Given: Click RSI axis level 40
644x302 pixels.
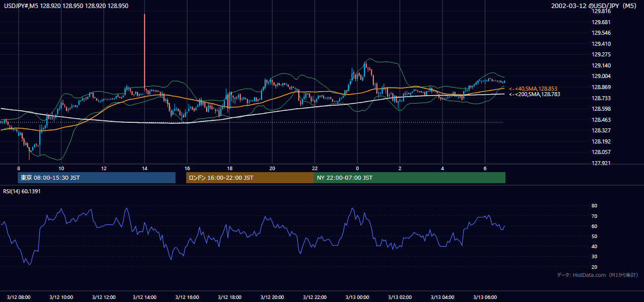Looking at the screenshot, I should tap(594, 246).
